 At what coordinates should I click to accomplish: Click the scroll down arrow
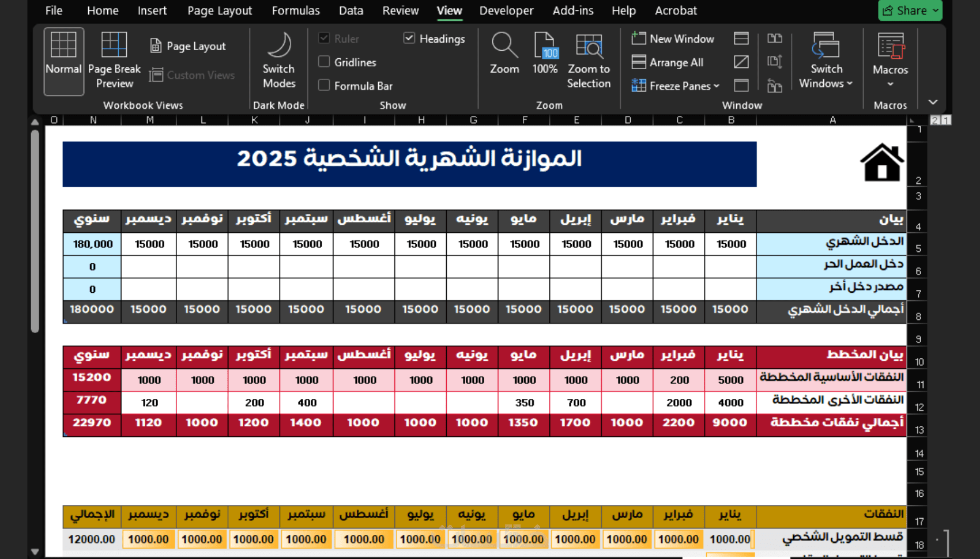tap(35, 552)
